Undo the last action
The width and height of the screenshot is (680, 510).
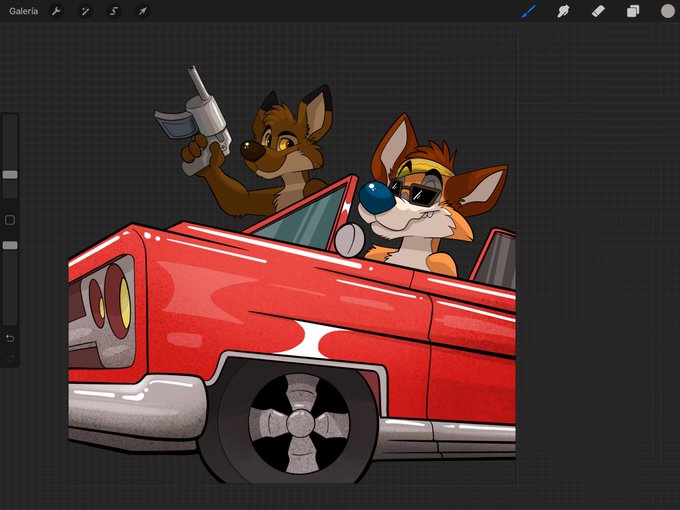click(x=10, y=338)
